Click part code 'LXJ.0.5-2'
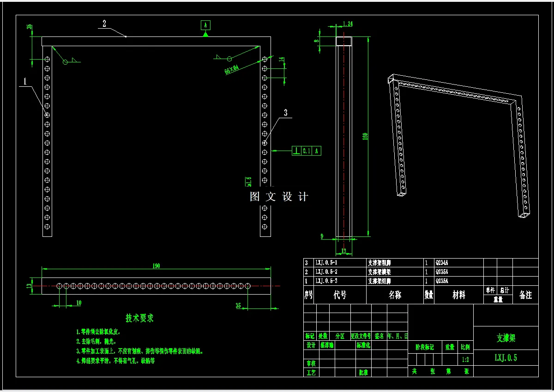 click(326, 271)
